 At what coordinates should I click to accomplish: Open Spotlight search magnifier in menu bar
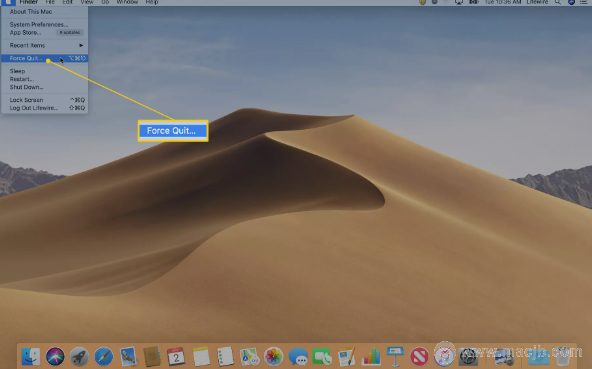click(x=557, y=2)
